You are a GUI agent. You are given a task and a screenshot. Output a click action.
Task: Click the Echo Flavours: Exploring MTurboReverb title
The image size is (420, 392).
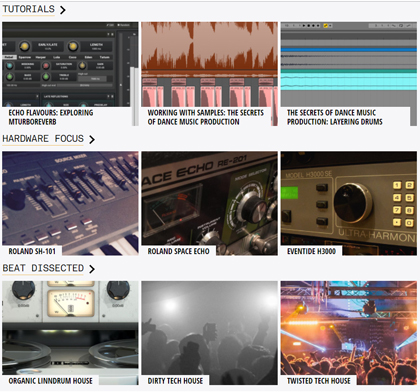[x=51, y=117]
